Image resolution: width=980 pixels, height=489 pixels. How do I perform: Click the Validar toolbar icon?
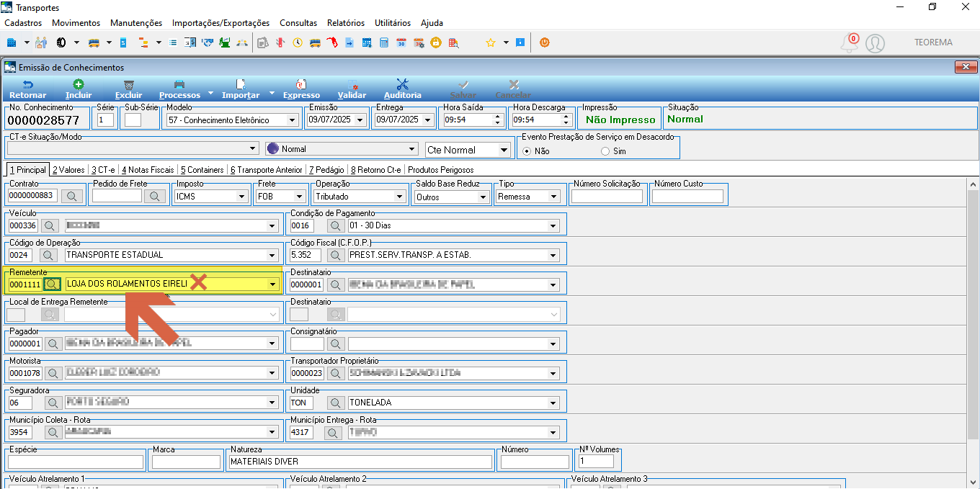tap(352, 84)
